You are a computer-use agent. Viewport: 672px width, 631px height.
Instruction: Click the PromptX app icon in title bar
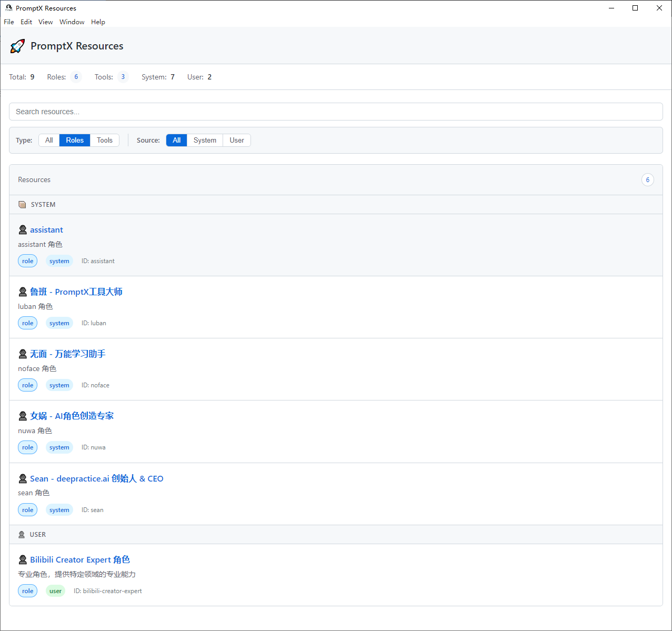tap(9, 8)
